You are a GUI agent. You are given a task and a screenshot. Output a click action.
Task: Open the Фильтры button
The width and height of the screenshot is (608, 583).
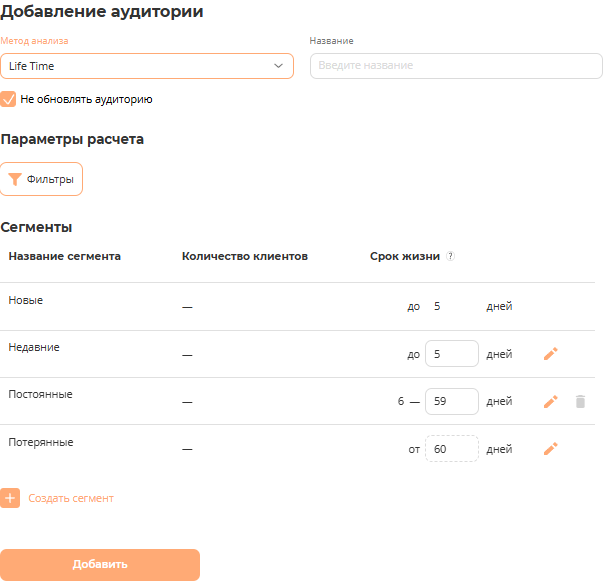coord(42,180)
